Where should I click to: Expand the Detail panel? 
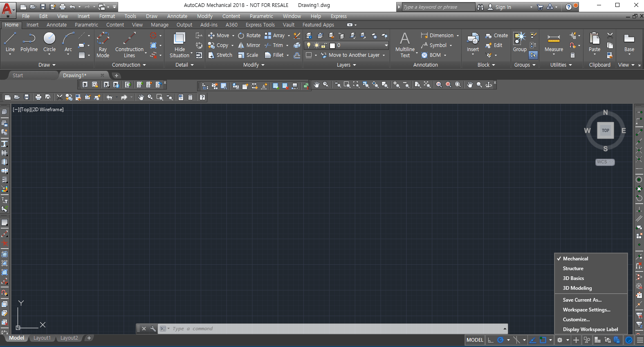click(184, 65)
